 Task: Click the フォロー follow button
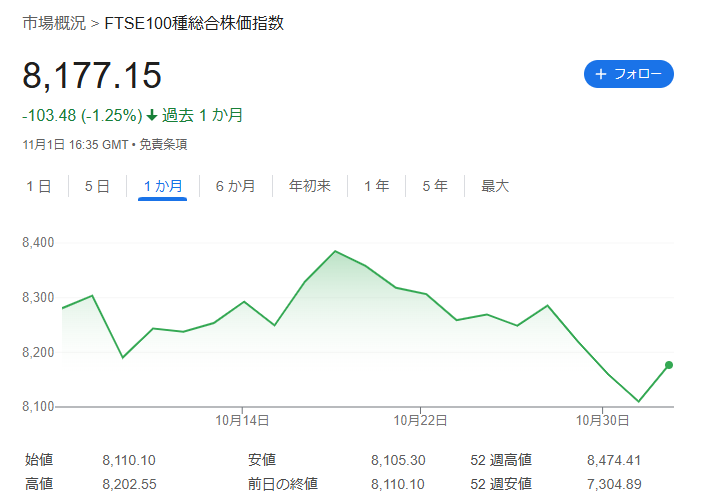(x=629, y=74)
